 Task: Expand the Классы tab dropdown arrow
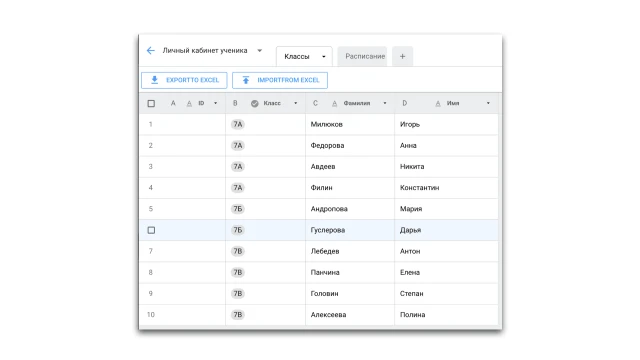point(324,57)
